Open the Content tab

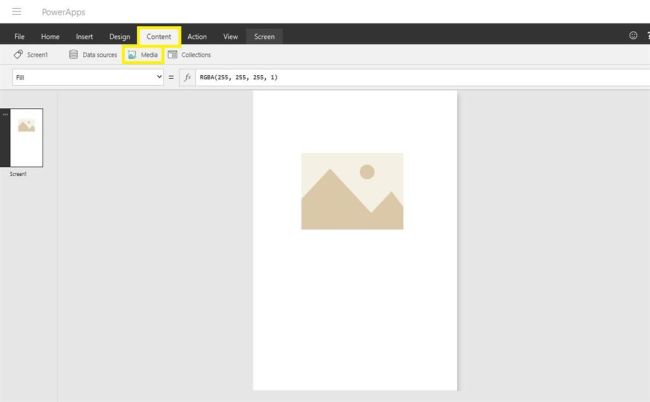point(159,36)
